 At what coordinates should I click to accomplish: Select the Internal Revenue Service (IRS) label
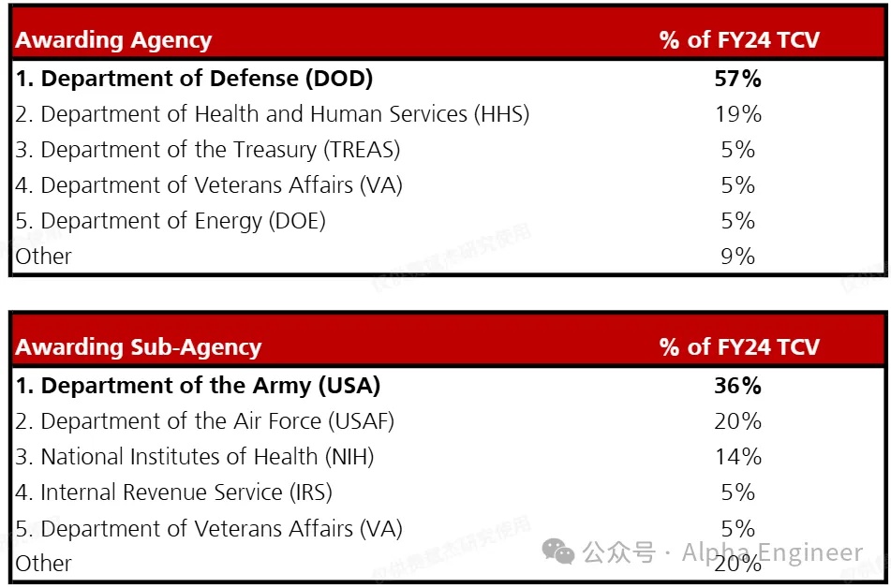coord(173,492)
